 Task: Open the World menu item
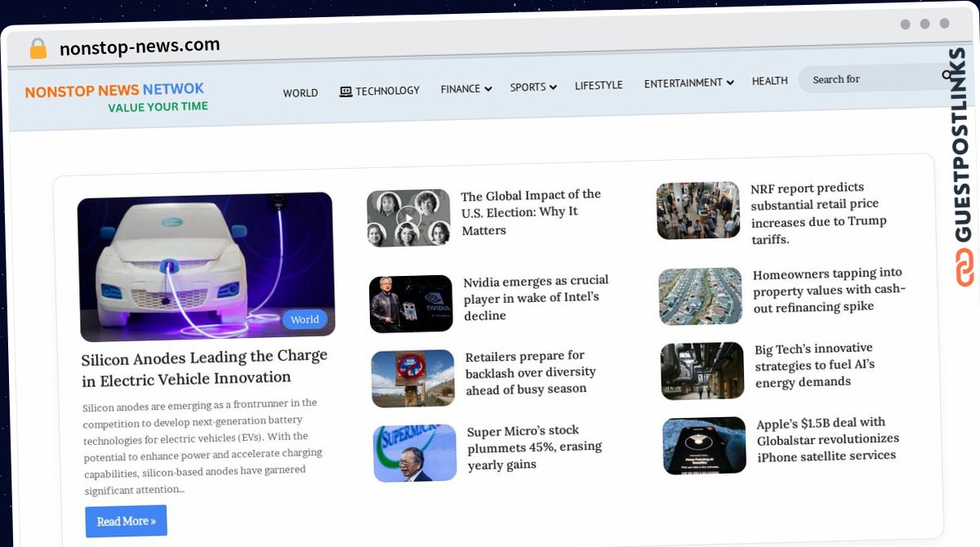[x=301, y=93]
